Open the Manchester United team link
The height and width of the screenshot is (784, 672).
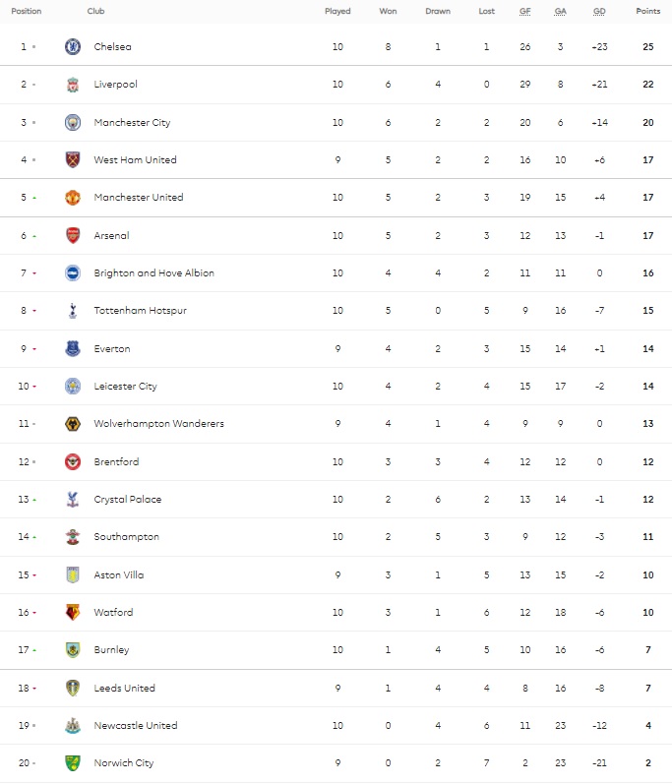pyautogui.click(x=139, y=197)
